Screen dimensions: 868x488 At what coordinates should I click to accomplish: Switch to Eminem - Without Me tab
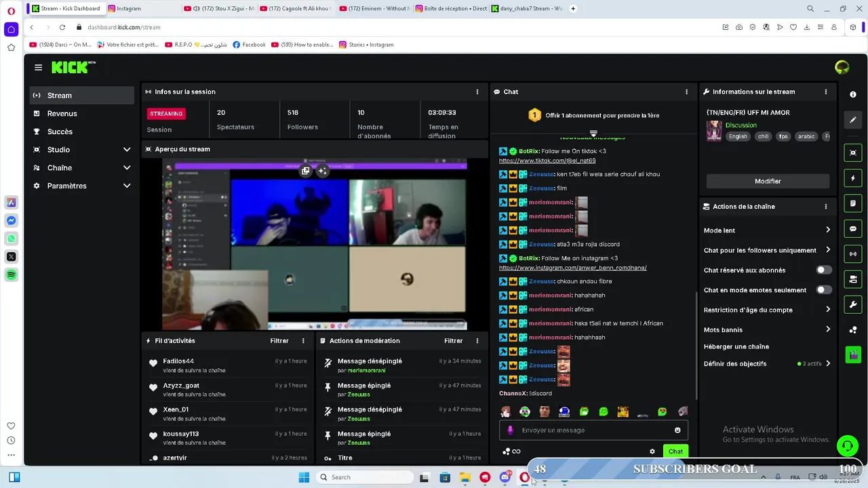click(x=374, y=9)
